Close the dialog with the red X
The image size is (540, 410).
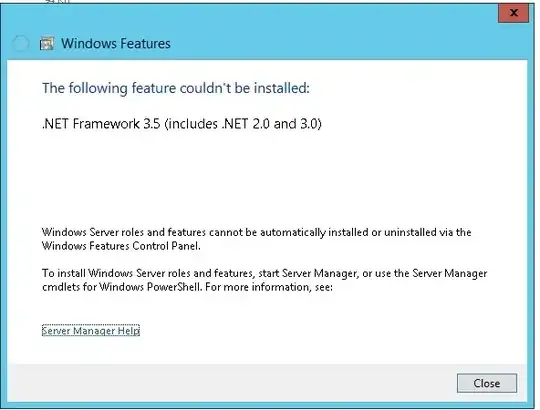(513, 13)
